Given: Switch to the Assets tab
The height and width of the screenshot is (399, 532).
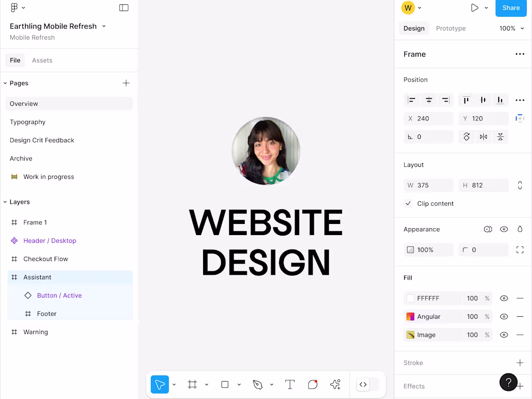Looking at the screenshot, I should click(x=42, y=60).
